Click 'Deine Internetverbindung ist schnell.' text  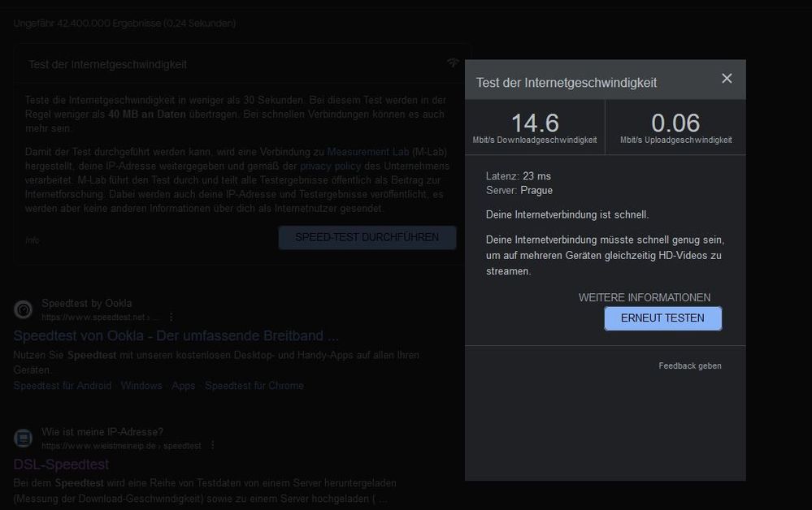click(567, 214)
